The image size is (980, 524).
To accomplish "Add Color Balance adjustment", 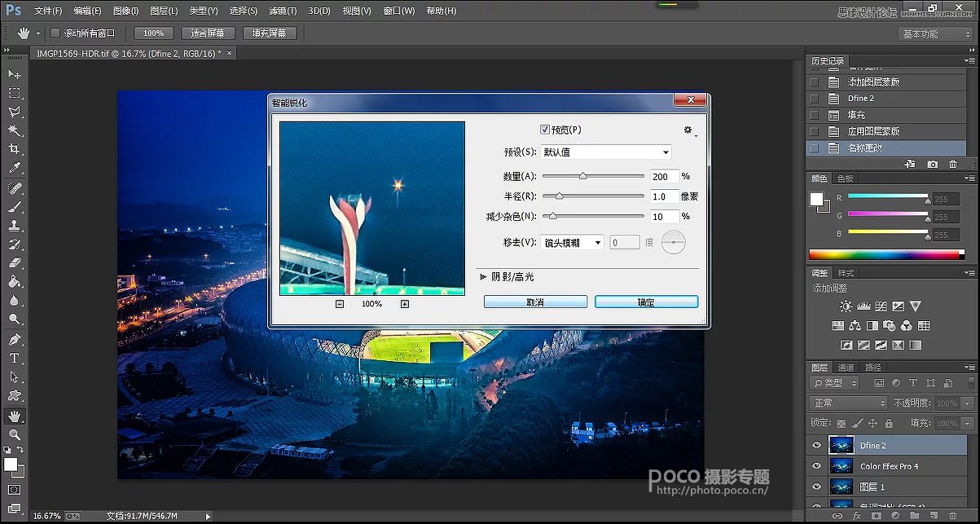I will pos(855,325).
